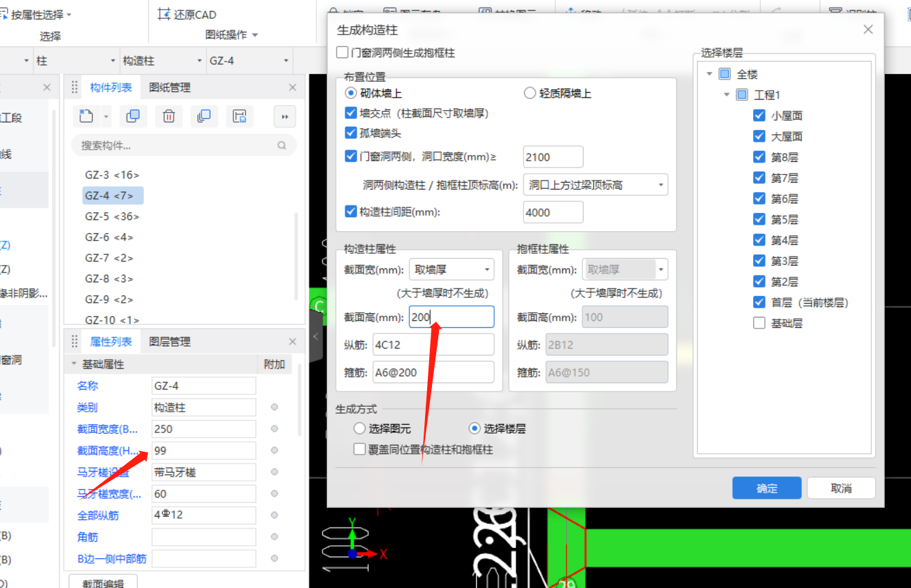Collapse the 基础属性 section

[74, 365]
